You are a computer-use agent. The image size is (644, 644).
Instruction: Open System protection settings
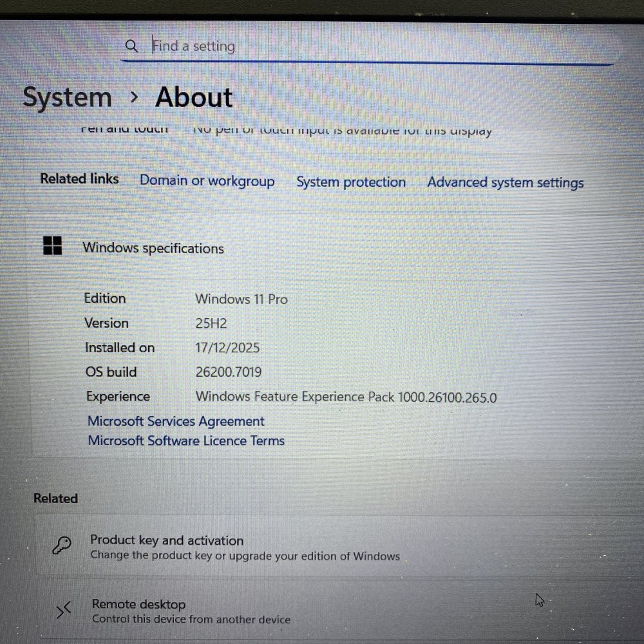(x=351, y=182)
